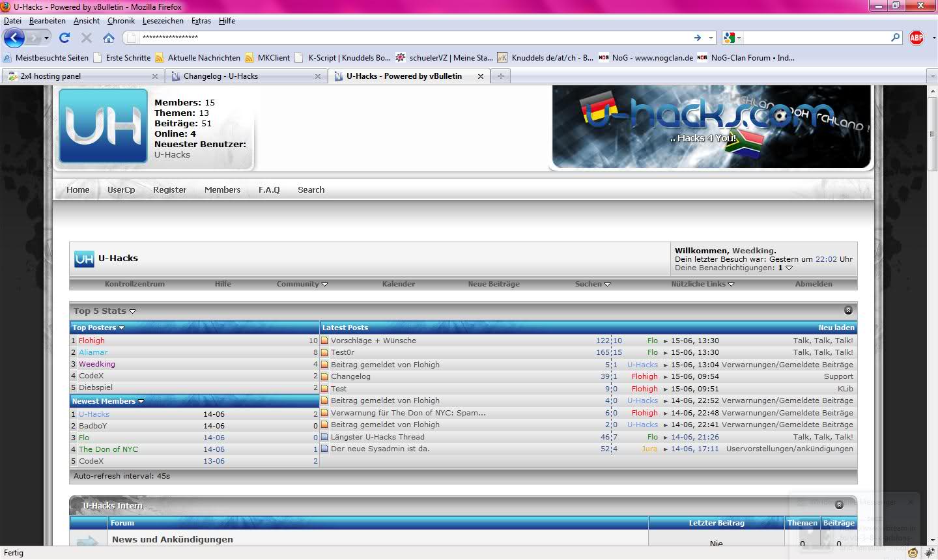Open the Vorschläge + Wünsche thread
Screen dimensions: 938x560
coord(373,341)
